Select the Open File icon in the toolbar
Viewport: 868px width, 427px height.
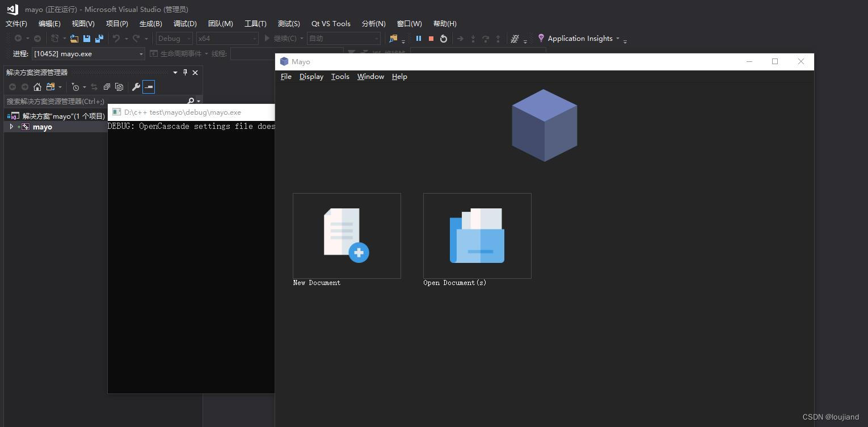click(74, 37)
